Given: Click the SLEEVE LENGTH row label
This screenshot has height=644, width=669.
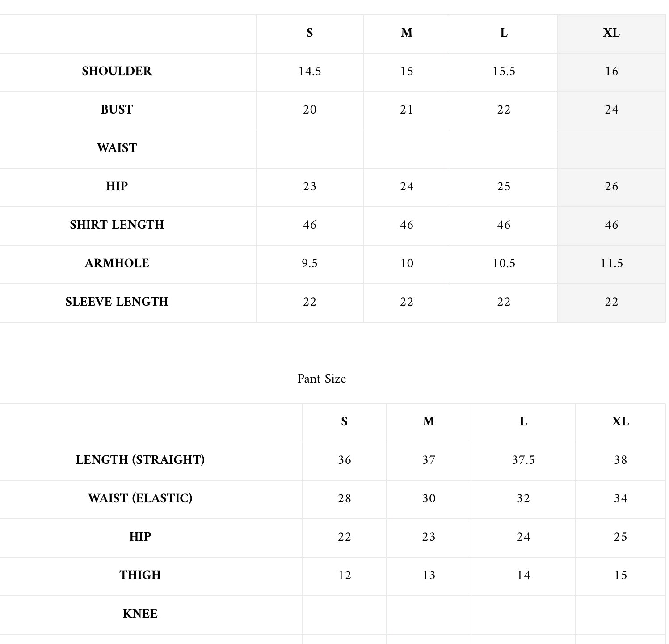Looking at the screenshot, I should pos(117,302).
